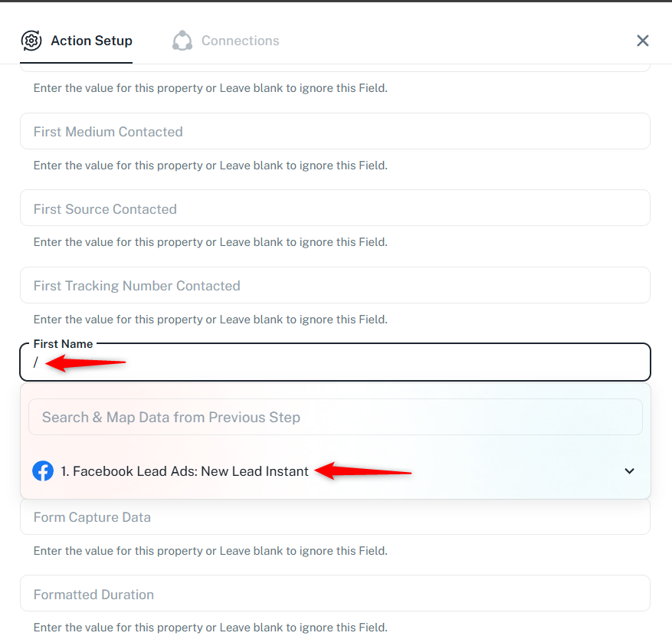Select the First Source Contacted input
Screen dimensions: 672x636
(x=335, y=209)
